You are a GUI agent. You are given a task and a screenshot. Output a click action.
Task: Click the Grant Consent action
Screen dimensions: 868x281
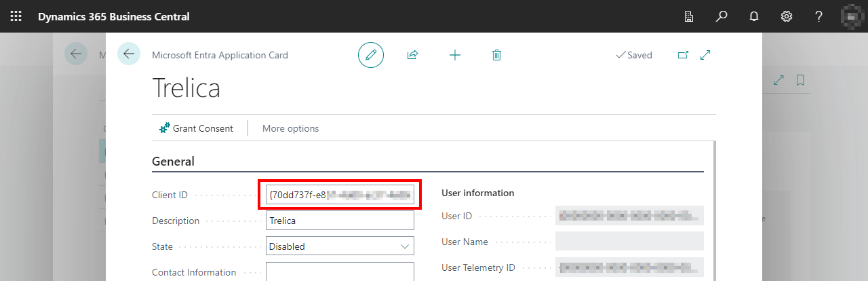(197, 128)
